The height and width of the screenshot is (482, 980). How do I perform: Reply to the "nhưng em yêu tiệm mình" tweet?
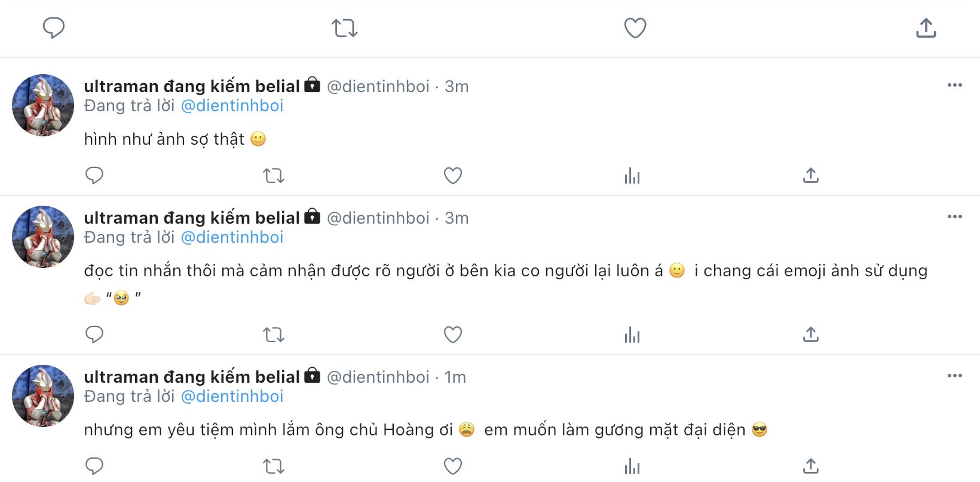pos(94,466)
